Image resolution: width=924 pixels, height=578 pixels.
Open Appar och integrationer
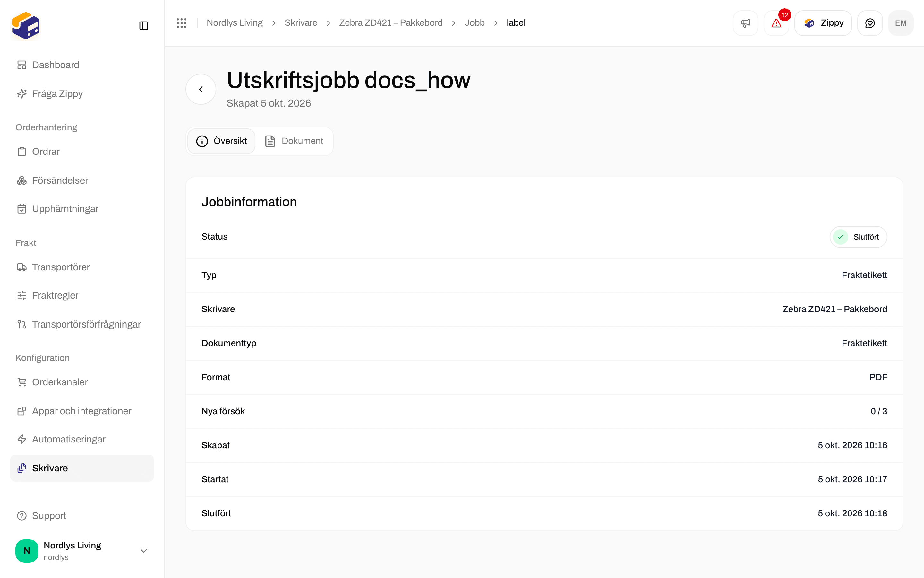tap(82, 411)
